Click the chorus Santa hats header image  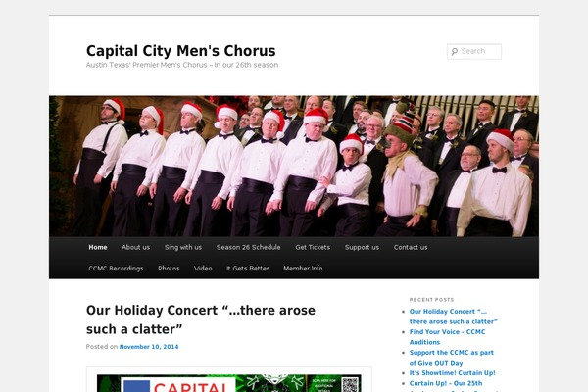point(294,167)
